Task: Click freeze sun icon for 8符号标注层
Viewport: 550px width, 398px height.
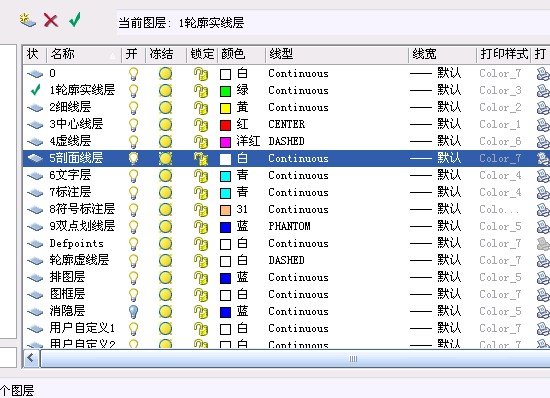Action: click(x=165, y=209)
